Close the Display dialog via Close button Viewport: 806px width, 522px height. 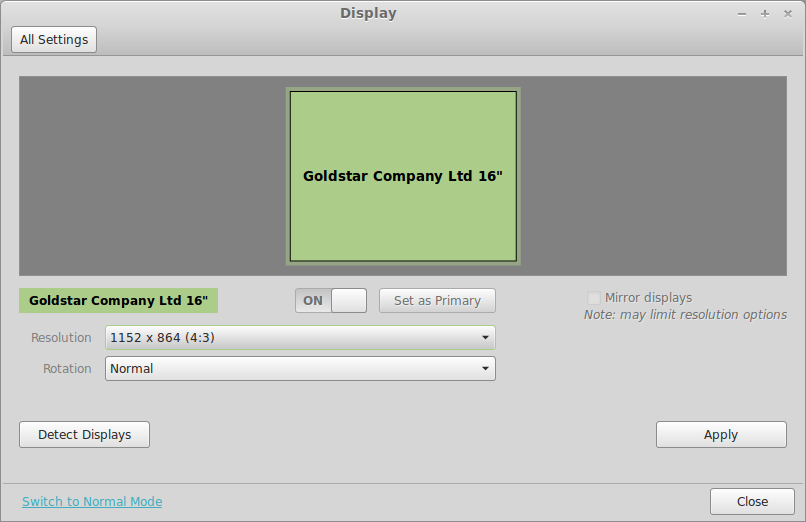753,501
